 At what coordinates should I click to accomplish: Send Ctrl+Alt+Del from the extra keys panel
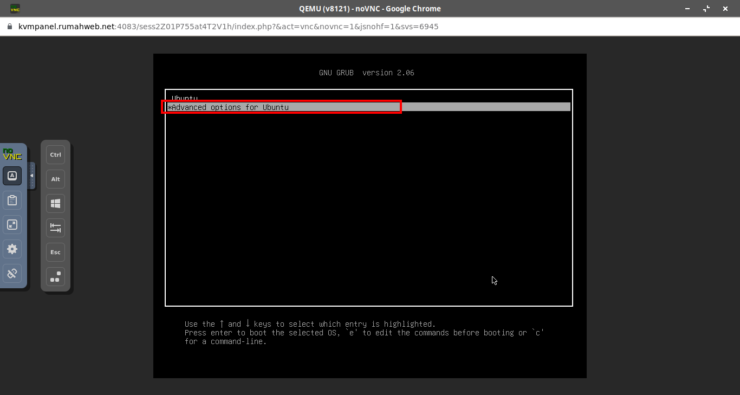(x=55, y=277)
